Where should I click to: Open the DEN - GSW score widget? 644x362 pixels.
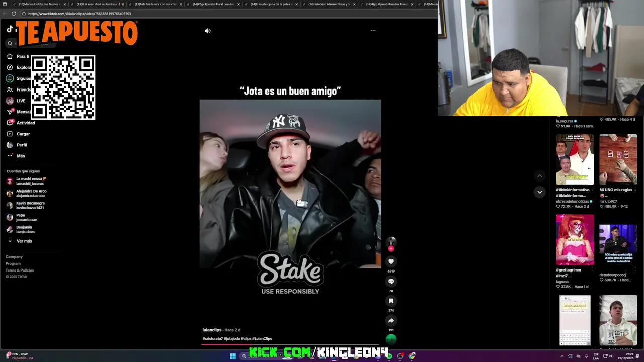click(x=20, y=356)
